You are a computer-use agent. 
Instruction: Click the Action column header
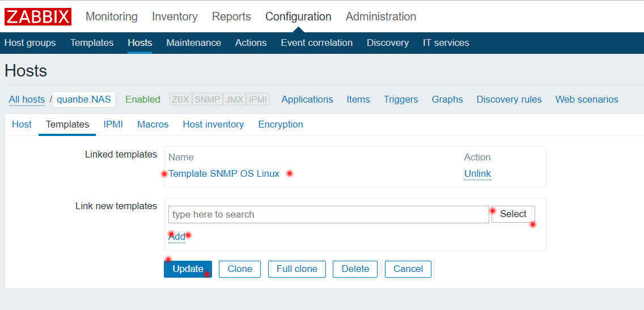tap(477, 157)
